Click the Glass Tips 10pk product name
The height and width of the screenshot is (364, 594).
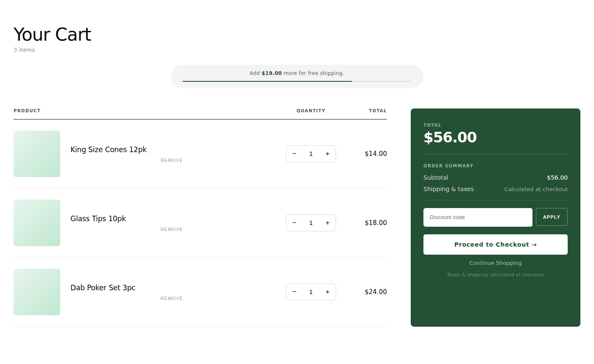[x=98, y=219]
